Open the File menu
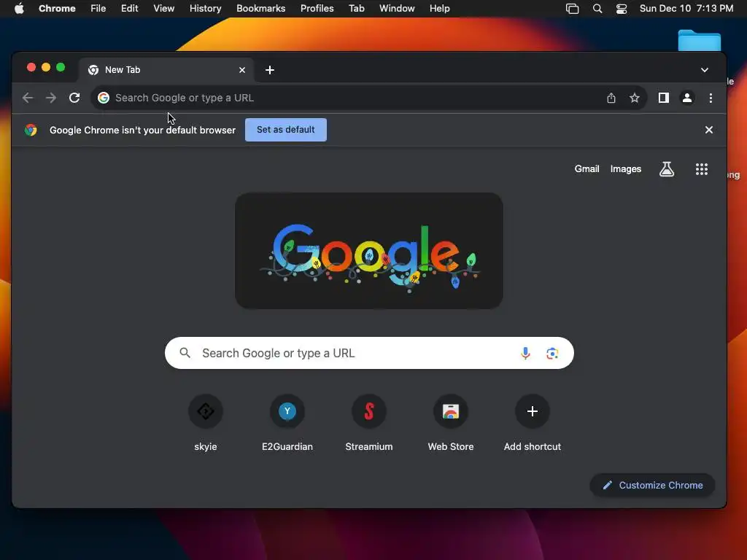Screen dimensions: 747x560 98,9
